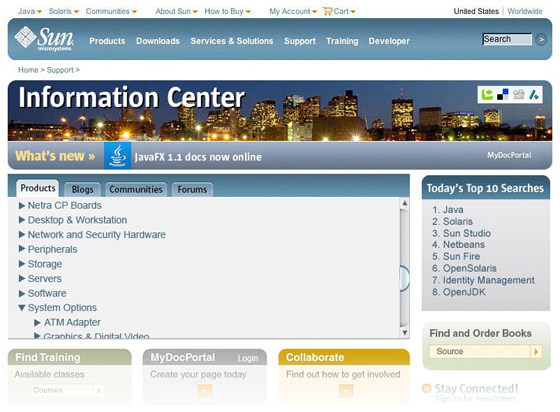Viewport: 560px width, 412px height.
Task: Open the Solaris dropdown menu
Action: [64, 11]
